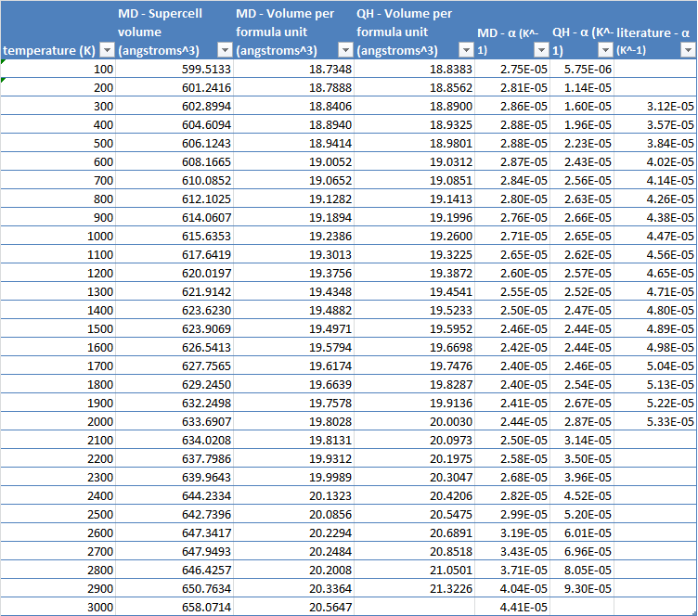Select MD volume cell 20.1323

pos(294,496)
